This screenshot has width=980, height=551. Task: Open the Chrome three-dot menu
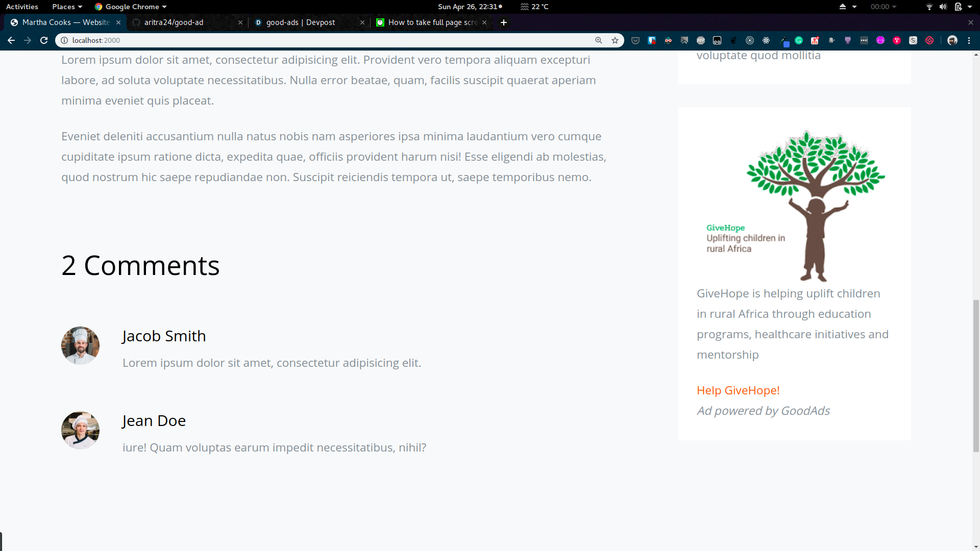pos(969,40)
